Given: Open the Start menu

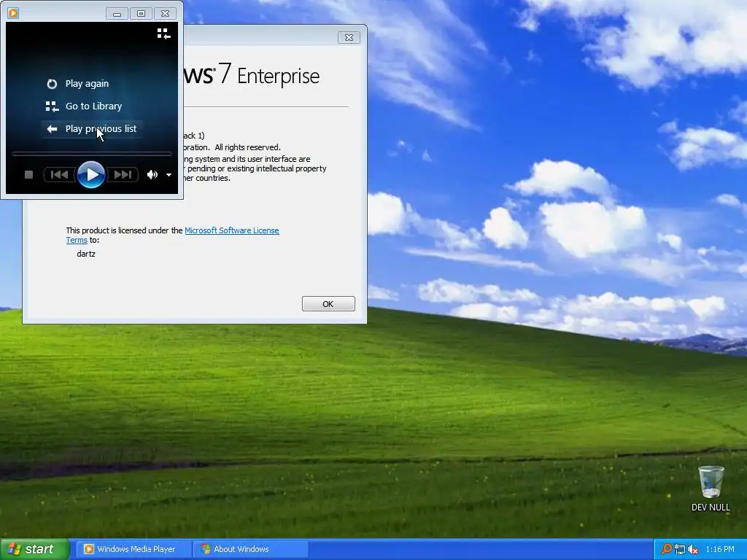Looking at the screenshot, I should tap(35, 549).
